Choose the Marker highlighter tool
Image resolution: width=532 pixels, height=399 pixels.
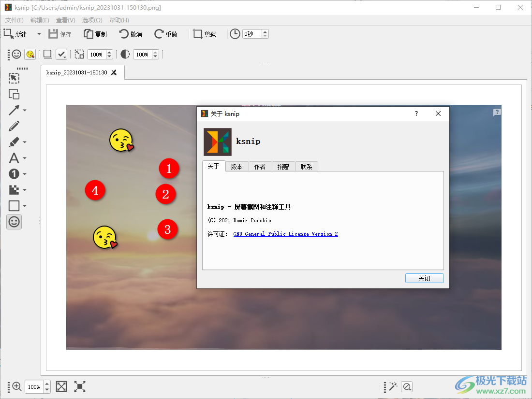coord(14,142)
